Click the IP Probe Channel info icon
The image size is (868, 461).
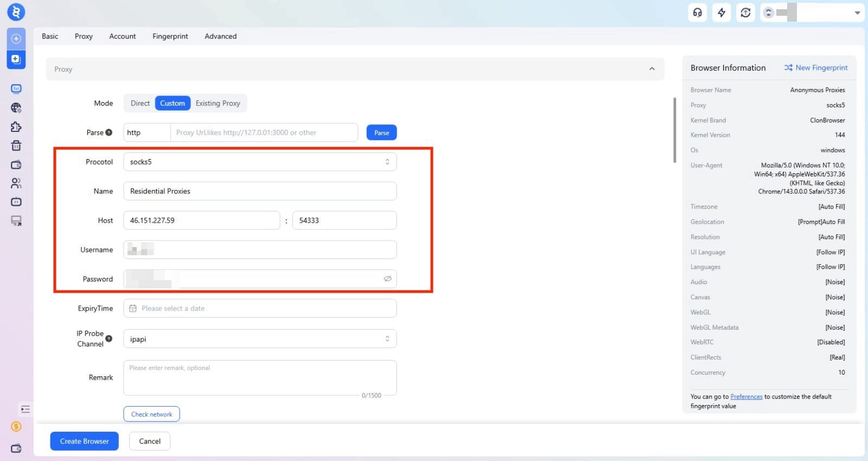(108, 338)
